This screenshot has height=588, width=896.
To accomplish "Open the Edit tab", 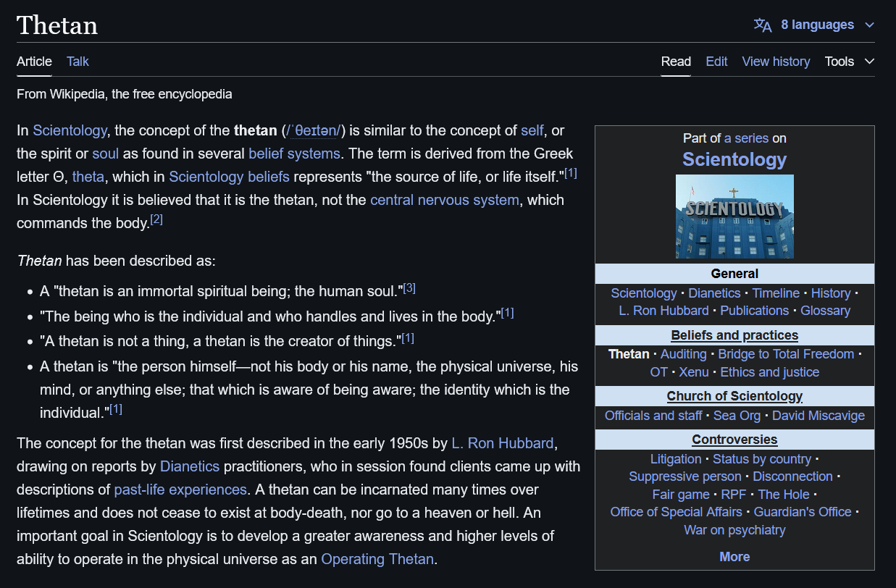I will [716, 62].
